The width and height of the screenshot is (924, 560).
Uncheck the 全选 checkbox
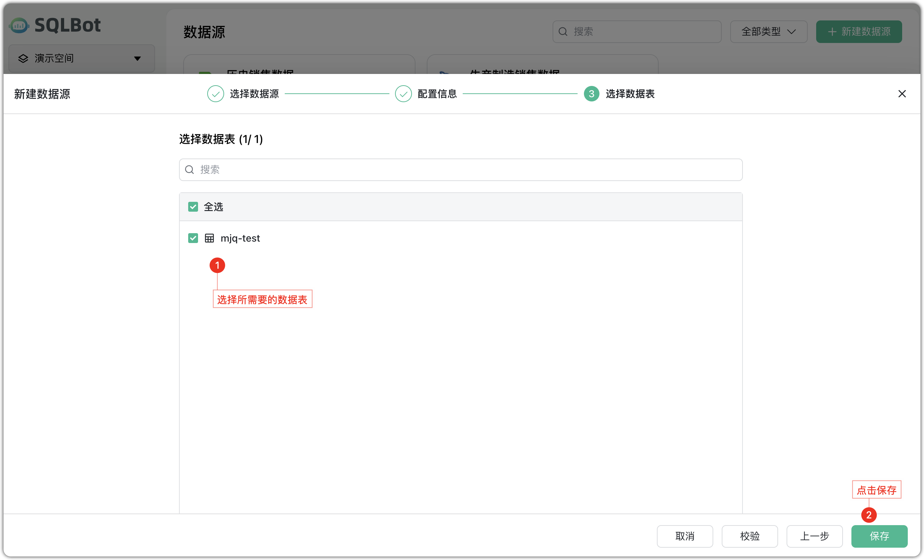coord(193,206)
